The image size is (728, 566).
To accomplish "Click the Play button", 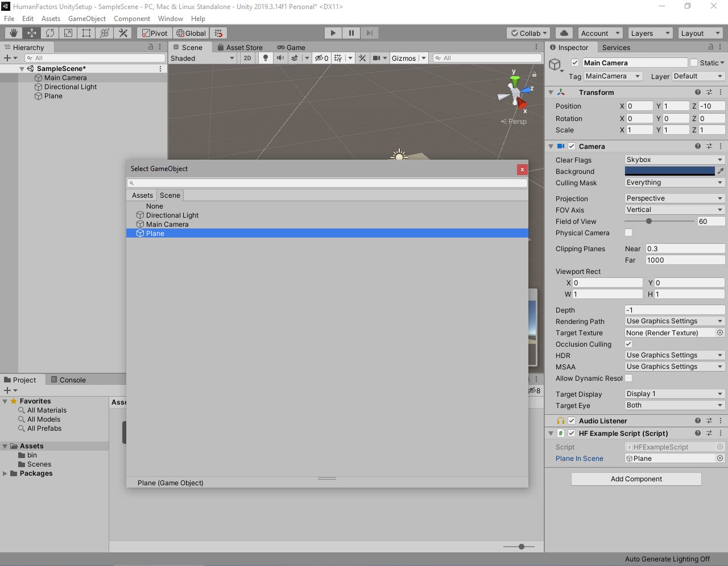I will pos(333,33).
